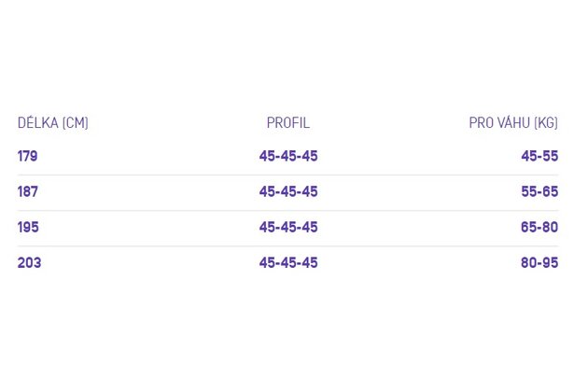Click the divider line below the 195 row
Screen dimensions: 588x392
point(288,246)
